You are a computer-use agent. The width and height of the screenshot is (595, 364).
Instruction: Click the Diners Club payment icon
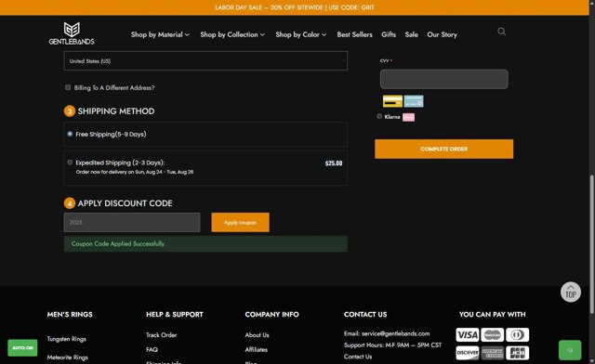[517, 335]
